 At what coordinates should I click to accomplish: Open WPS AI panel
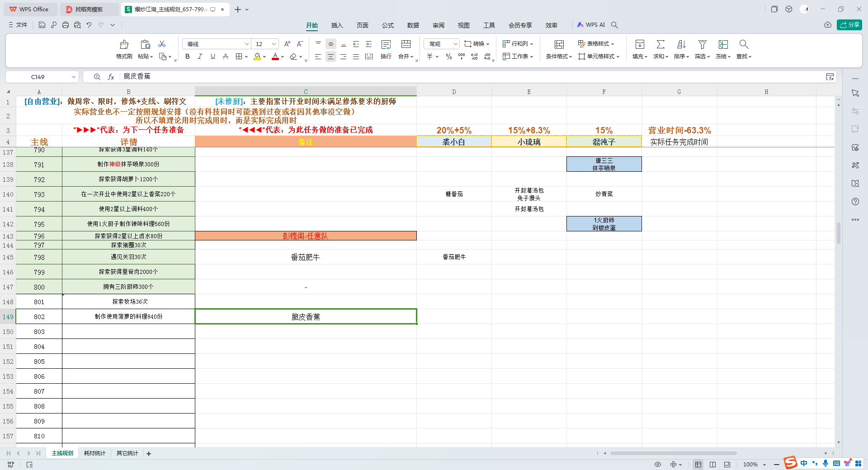point(591,25)
